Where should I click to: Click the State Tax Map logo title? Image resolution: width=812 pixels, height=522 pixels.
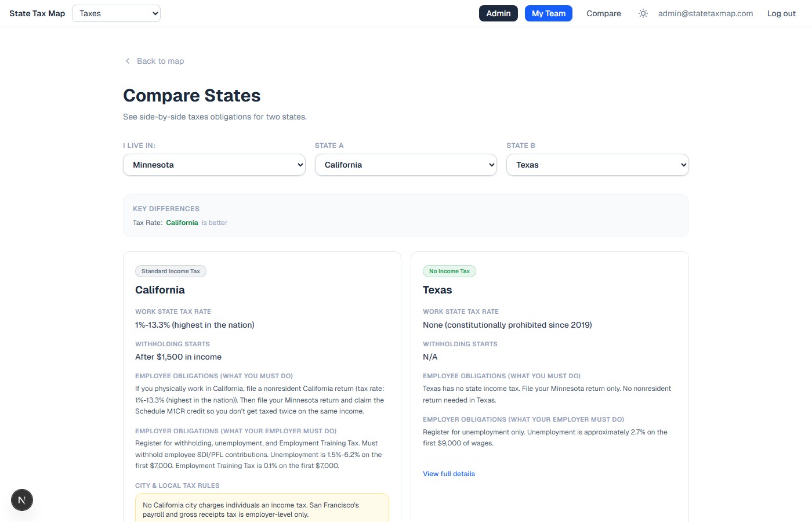pyautogui.click(x=37, y=13)
